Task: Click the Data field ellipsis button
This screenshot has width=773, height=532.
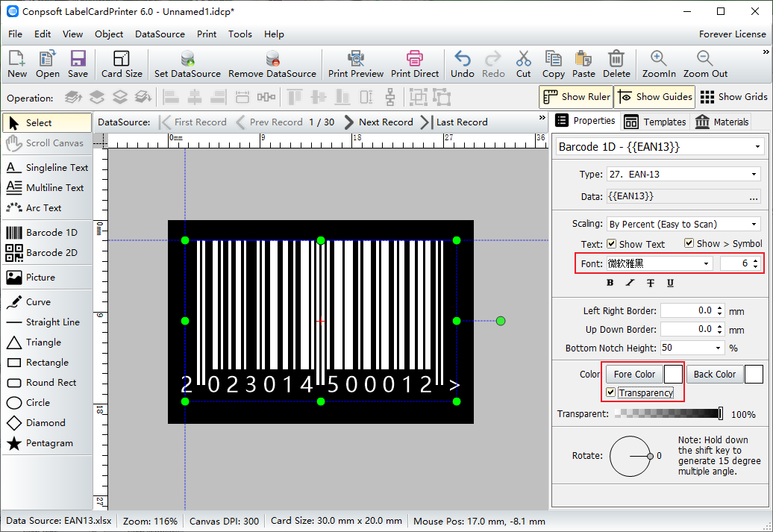Action: [x=754, y=197]
